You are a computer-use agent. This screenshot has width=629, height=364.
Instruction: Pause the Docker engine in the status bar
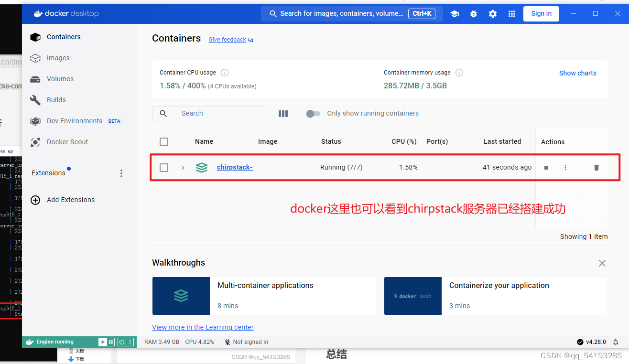111,342
